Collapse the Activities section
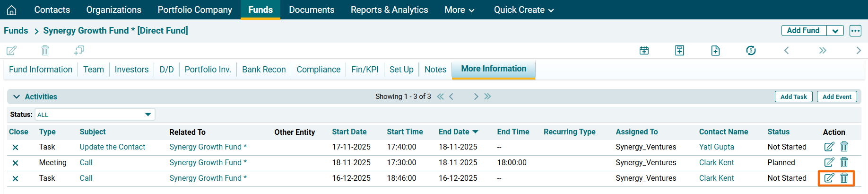 [17, 97]
